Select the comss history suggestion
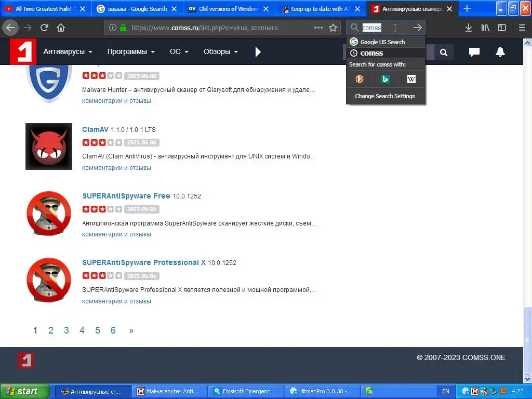 click(x=386, y=53)
